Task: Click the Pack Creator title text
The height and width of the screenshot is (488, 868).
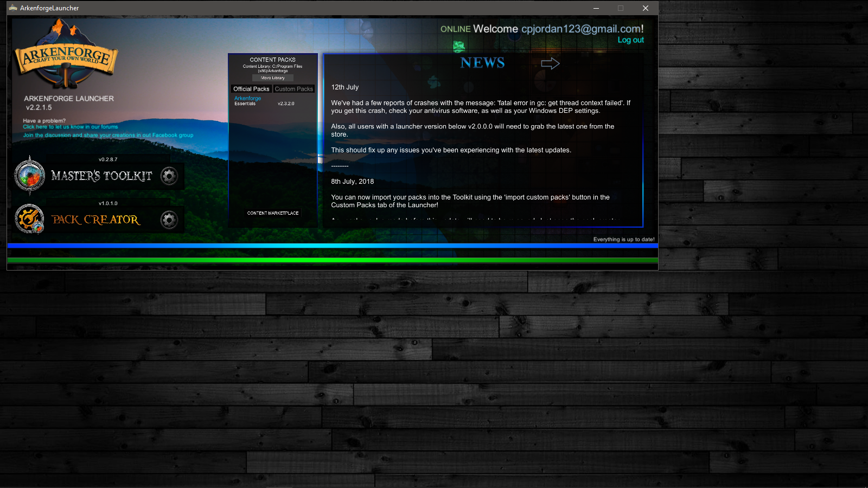Action: [96, 220]
